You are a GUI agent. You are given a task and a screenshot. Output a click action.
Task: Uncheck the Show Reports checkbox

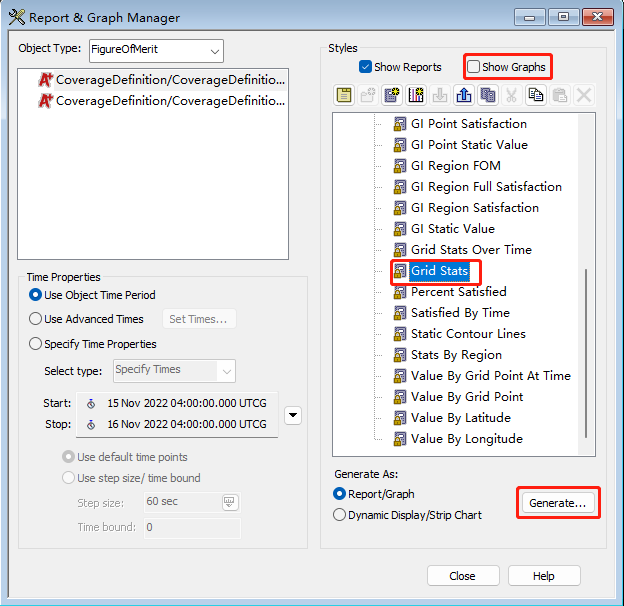point(366,67)
